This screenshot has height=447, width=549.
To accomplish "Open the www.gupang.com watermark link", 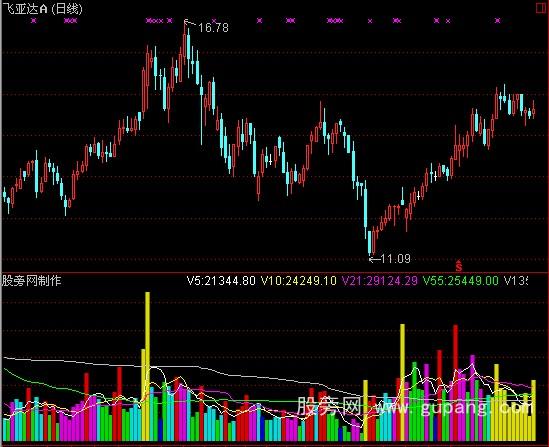I will 453,407.
